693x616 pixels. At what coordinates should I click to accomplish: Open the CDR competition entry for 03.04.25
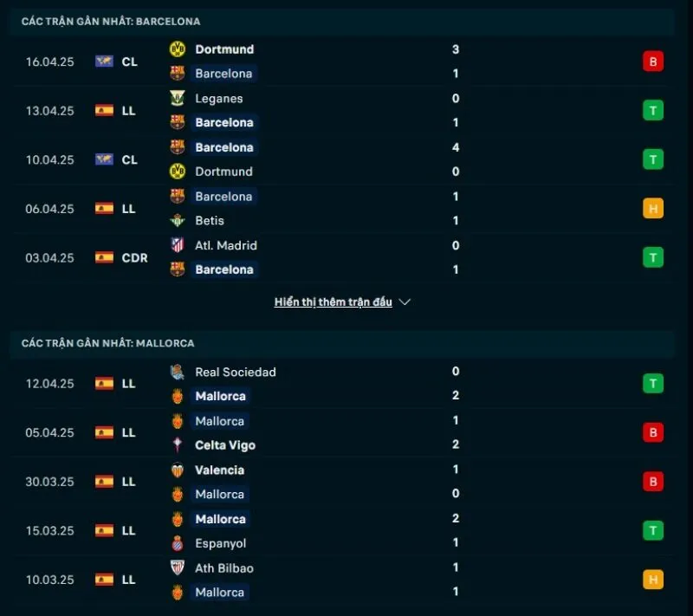(122, 257)
